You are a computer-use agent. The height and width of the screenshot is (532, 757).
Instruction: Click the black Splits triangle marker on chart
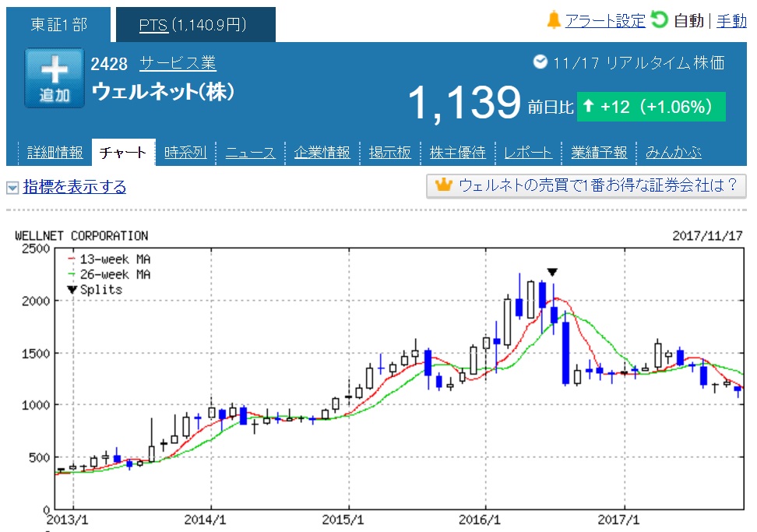tap(552, 273)
